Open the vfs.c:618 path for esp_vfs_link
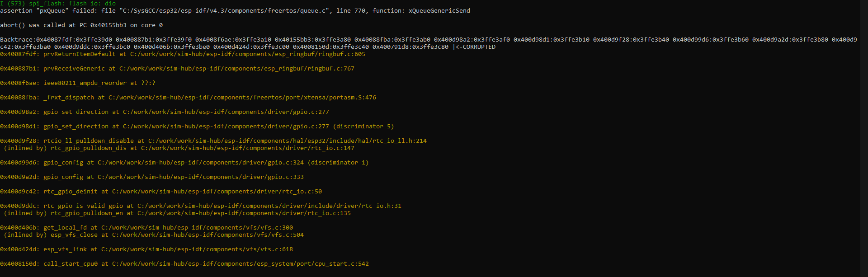Viewport: 868px width, 277px height. [197, 249]
